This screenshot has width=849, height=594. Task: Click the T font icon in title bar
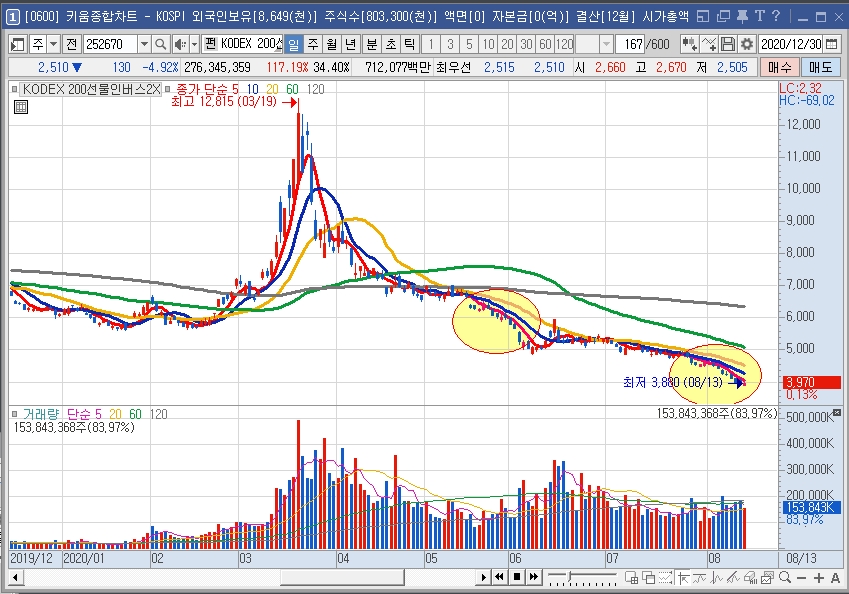click(760, 16)
